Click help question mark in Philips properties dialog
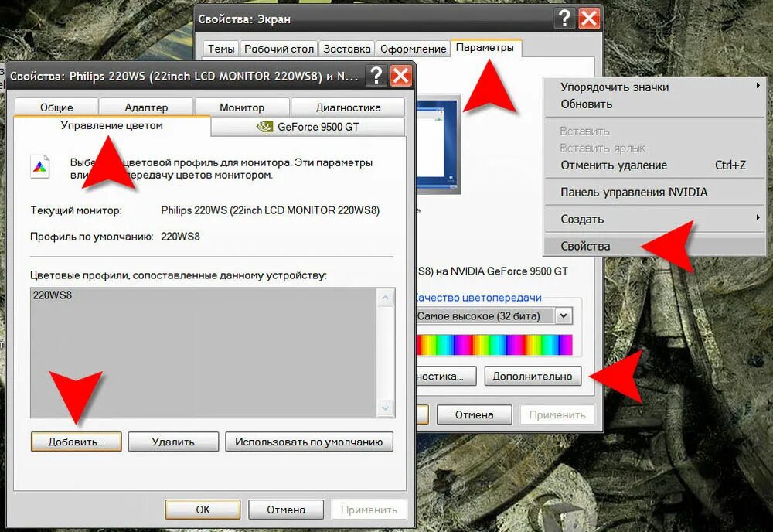The height and width of the screenshot is (532, 773). click(x=376, y=76)
